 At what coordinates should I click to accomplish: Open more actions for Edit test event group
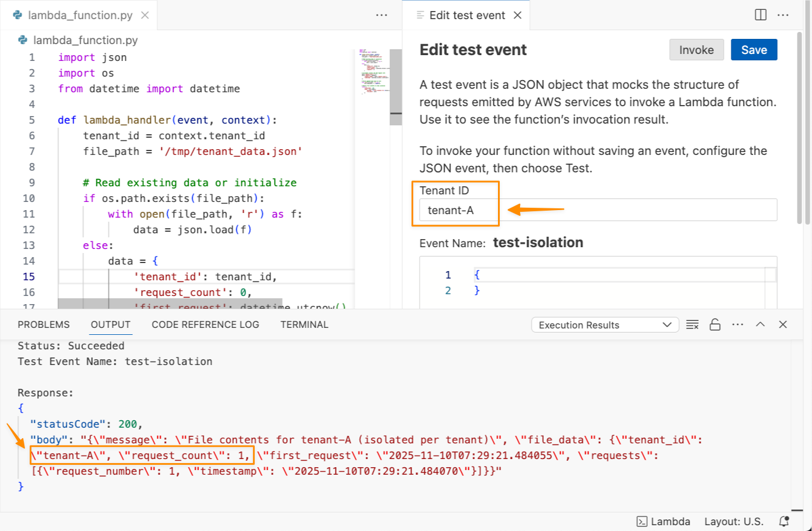coord(783,15)
